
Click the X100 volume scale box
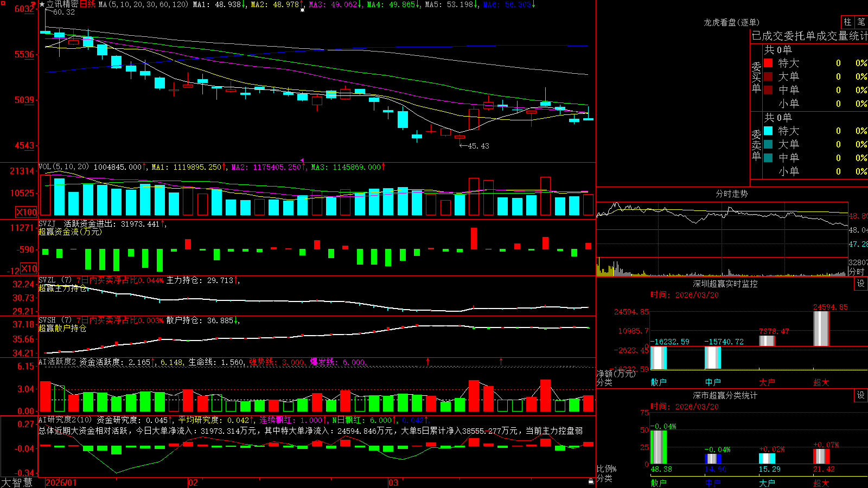point(27,212)
